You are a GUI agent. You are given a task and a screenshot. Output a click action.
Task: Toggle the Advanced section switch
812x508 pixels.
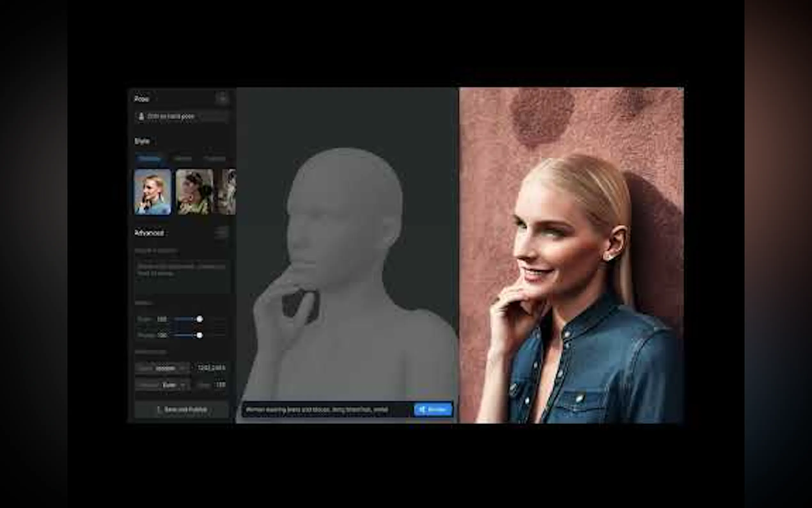222,233
